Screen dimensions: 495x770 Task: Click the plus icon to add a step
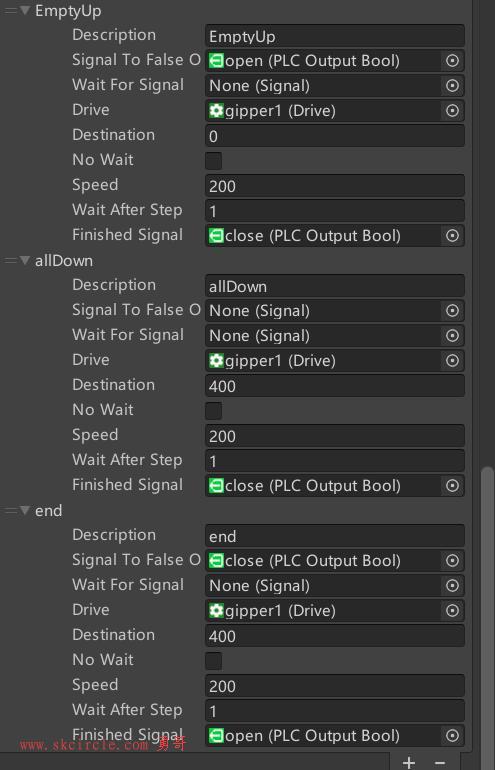[x=409, y=763]
